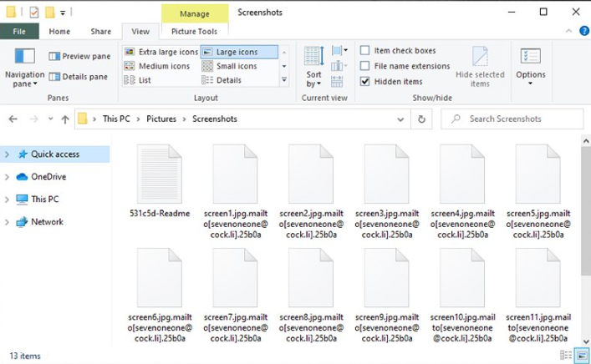Uncheck Hidden items checkbox
Screen dimensions: 591x364
[365, 82]
